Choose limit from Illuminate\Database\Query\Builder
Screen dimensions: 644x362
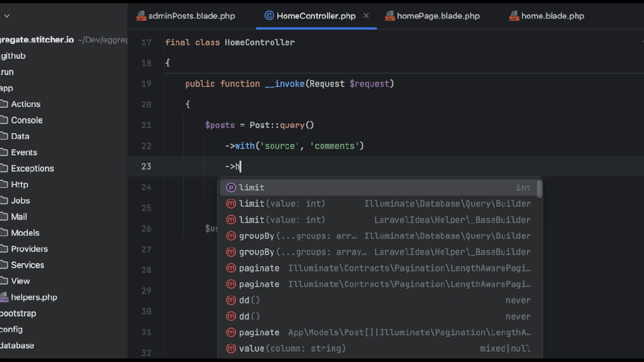(x=378, y=203)
